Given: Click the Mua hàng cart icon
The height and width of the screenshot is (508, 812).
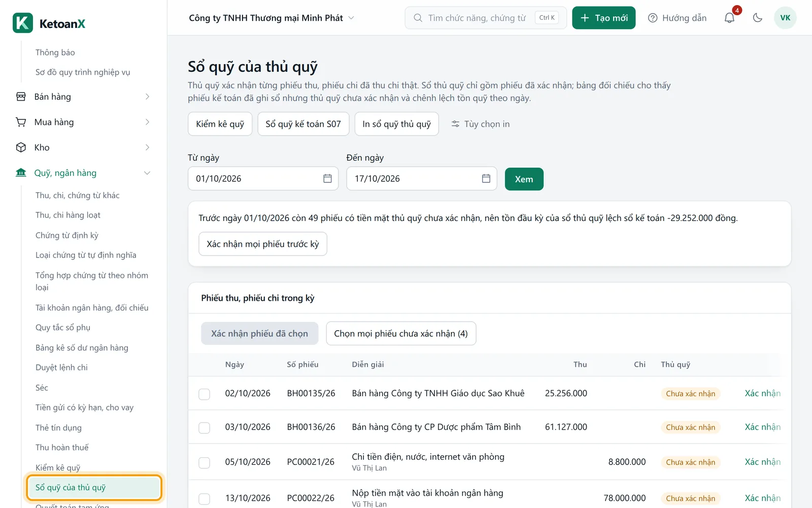Looking at the screenshot, I should coord(21,122).
